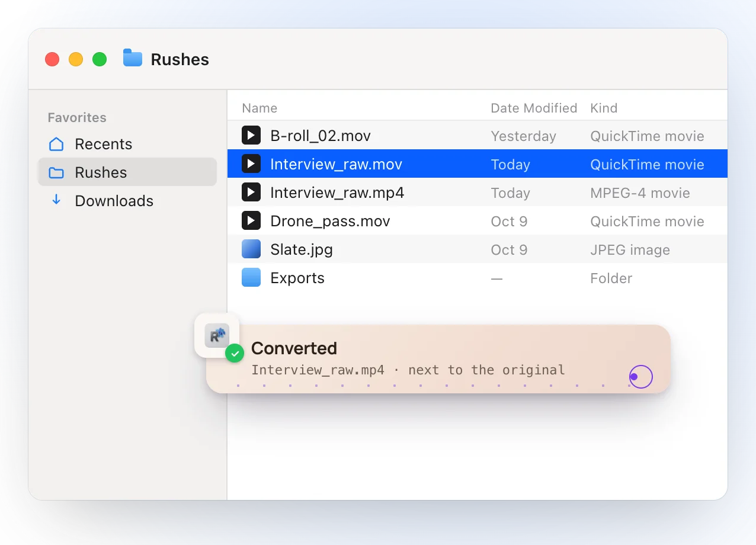
Task: Select the Drone_pass.mov file name
Action: (x=330, y=221)
